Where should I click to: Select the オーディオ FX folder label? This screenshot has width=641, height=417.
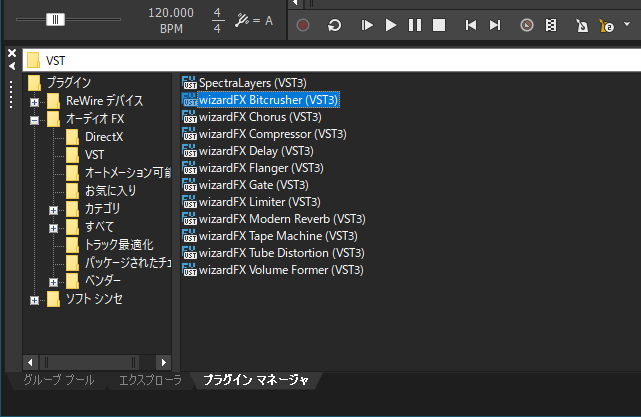pos(95,119)
